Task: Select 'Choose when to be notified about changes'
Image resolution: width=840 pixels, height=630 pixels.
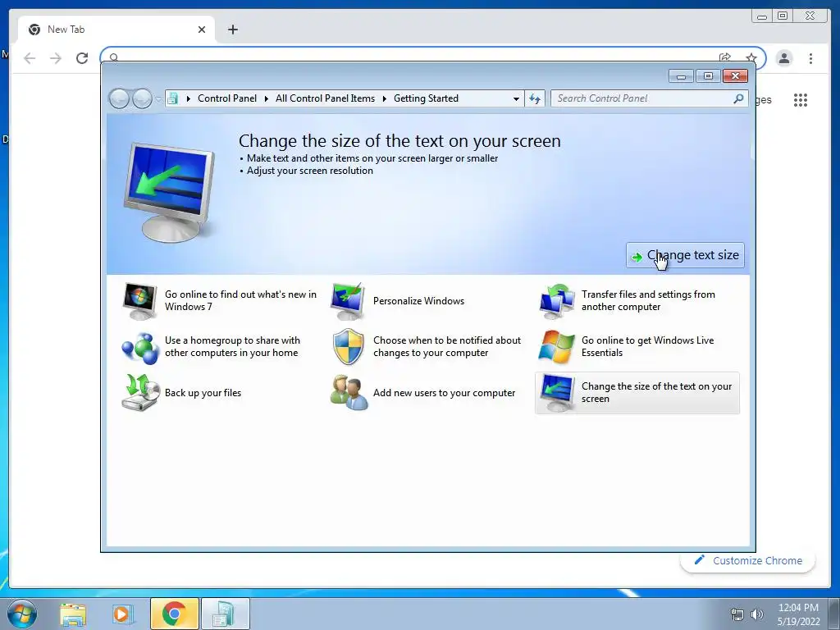Action: point(447,347)
